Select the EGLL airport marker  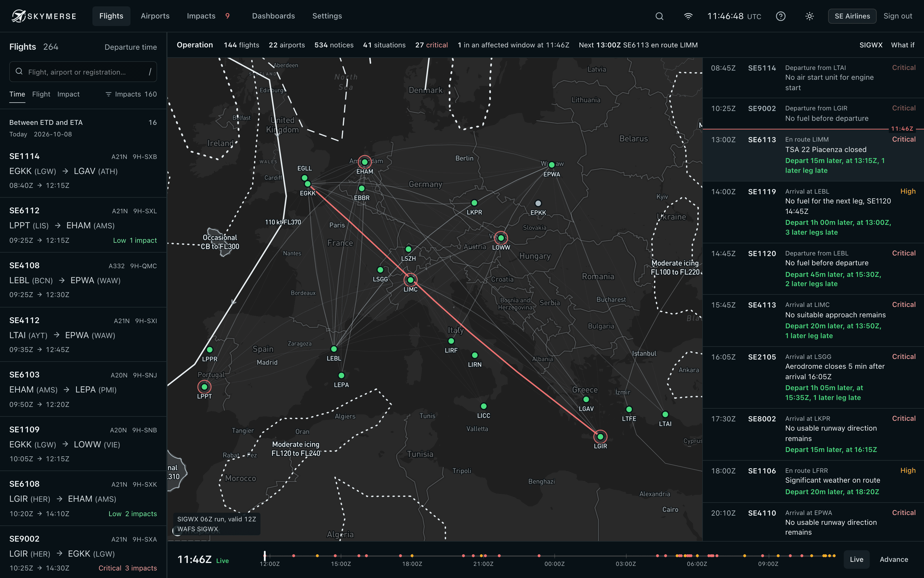304,178
